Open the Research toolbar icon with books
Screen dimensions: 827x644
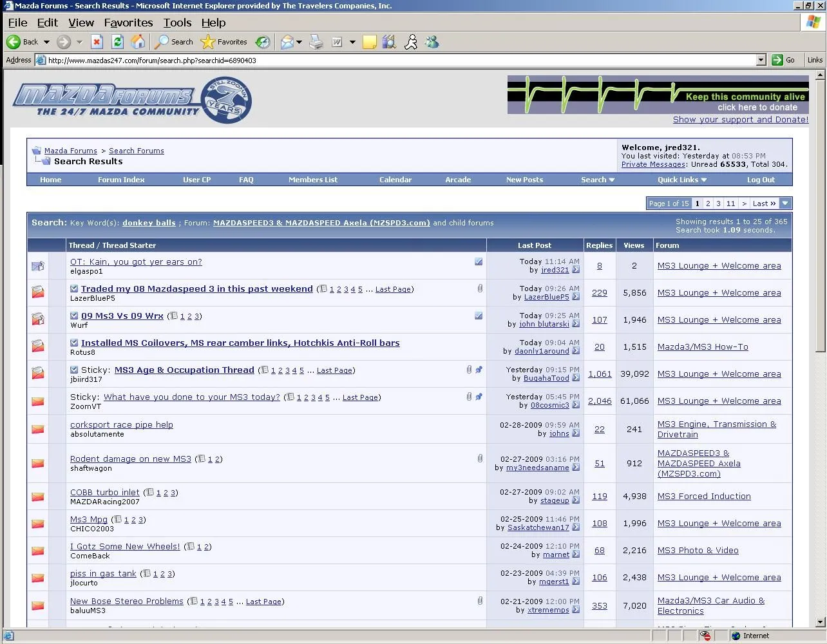[x=389, y=43]
